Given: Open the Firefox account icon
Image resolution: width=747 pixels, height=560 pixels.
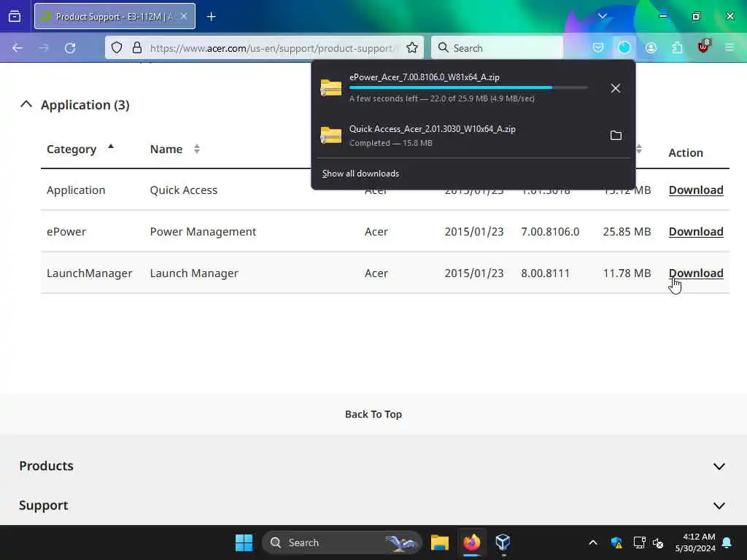Looking at the screenshot, I should click(x=651, y=47).
